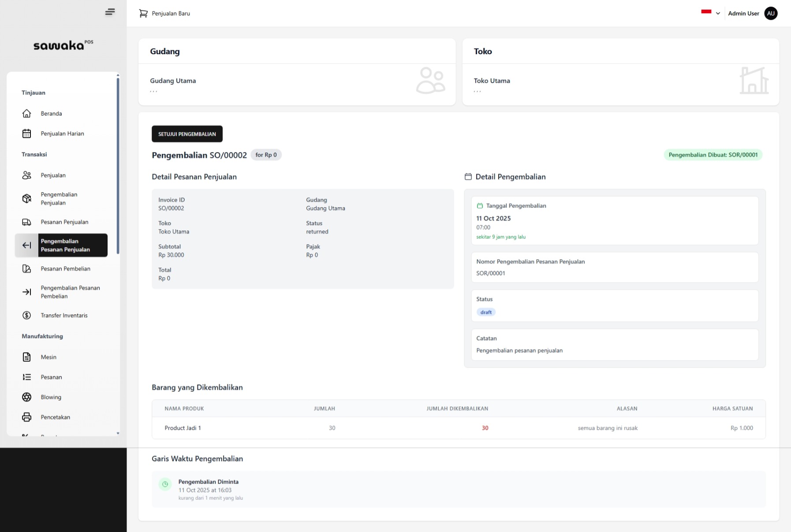Image resolution: width=791 pixels, height=532 pixels.
Task: Open Pesanan Pembelian menu item
Action: tap(65, 269)
